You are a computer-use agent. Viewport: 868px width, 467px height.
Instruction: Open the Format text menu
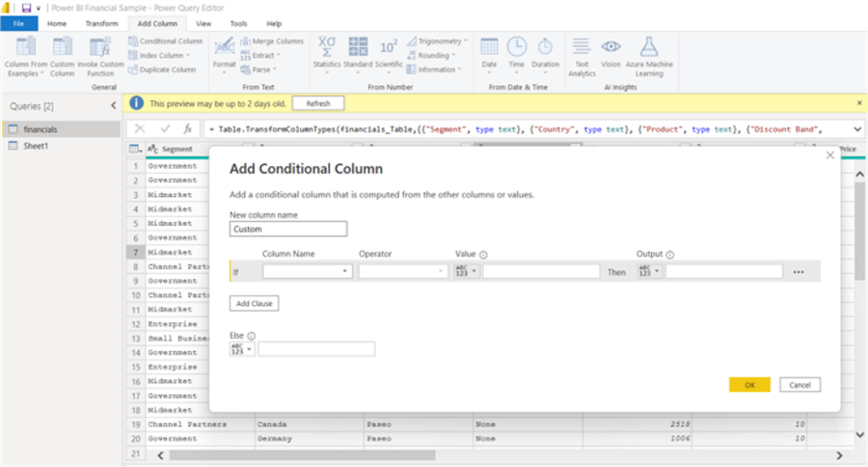pos(224,56)
